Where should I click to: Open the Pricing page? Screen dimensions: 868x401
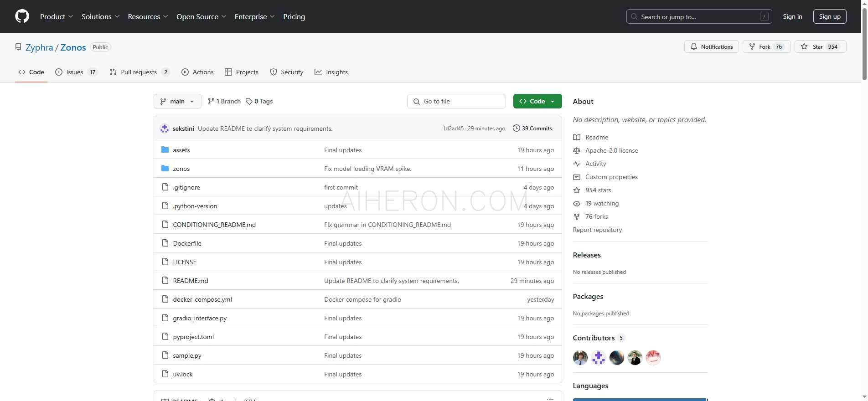[294, 16]
